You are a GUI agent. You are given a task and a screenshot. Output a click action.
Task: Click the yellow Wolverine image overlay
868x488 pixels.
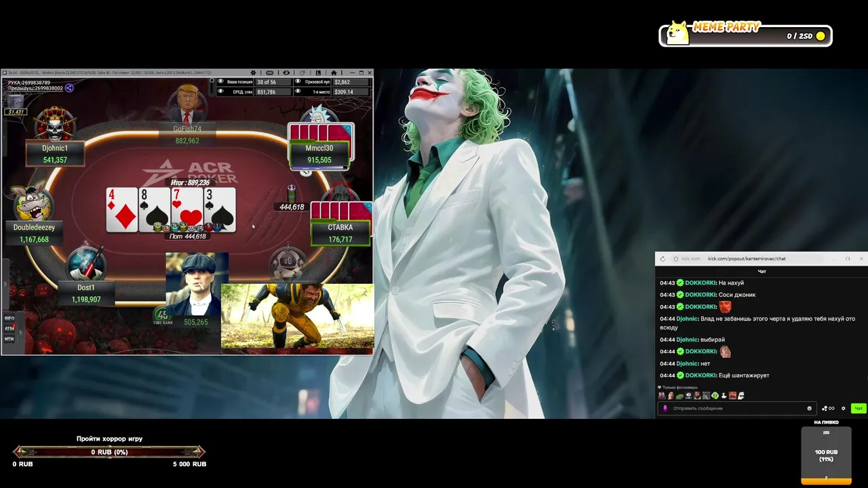click(x=297, y=316)
